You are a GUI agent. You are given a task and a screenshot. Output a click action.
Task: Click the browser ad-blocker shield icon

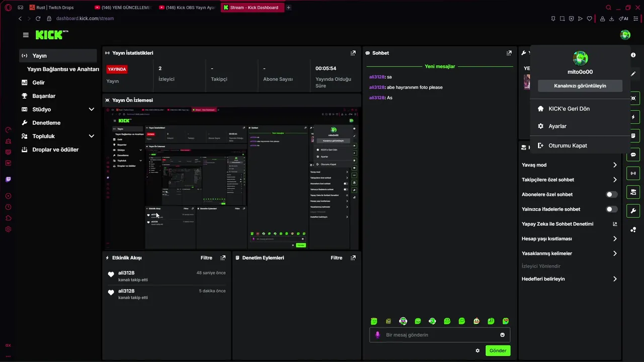[x=571, y=19]
